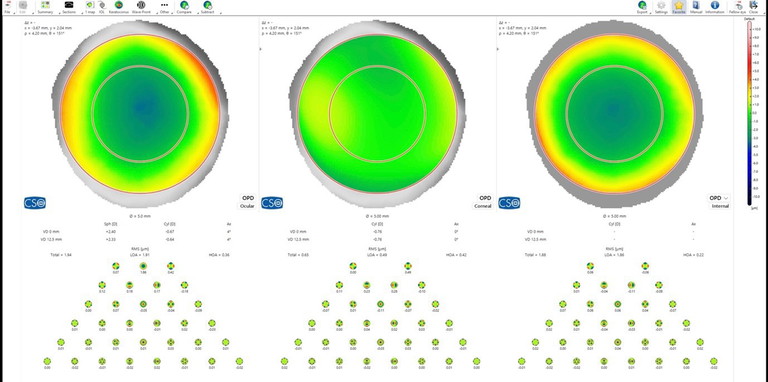Open the Sections view
The width and height of the screenshot is (768, 382).
(69, 6)
